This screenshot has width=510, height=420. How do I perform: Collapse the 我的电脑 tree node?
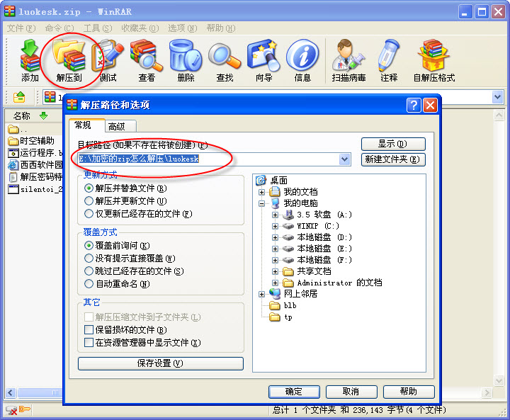[x=261, y=204]
